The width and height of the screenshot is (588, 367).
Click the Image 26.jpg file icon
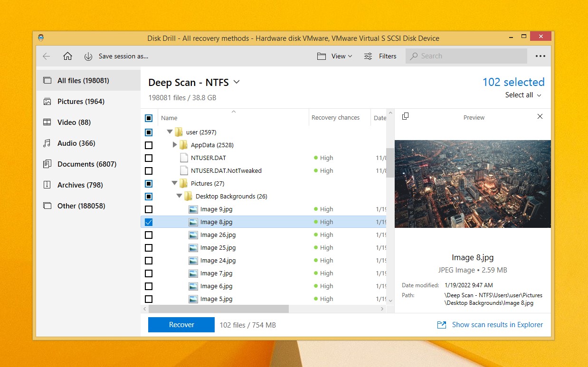(x=193, y=235)
